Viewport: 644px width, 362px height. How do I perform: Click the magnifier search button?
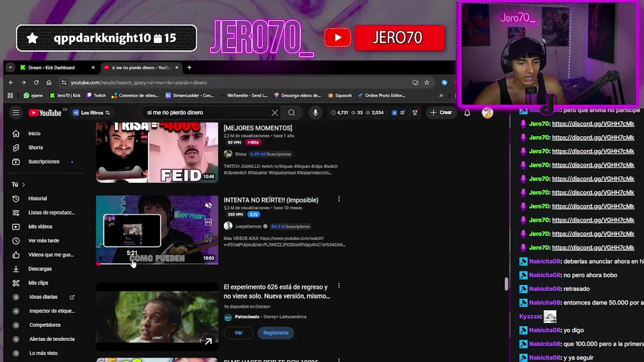(291, 113)
